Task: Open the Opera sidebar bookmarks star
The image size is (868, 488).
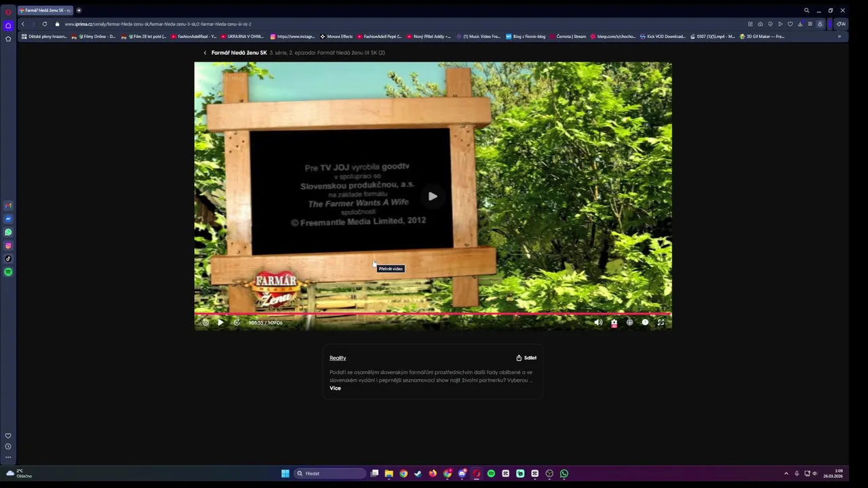Action: 8,39
